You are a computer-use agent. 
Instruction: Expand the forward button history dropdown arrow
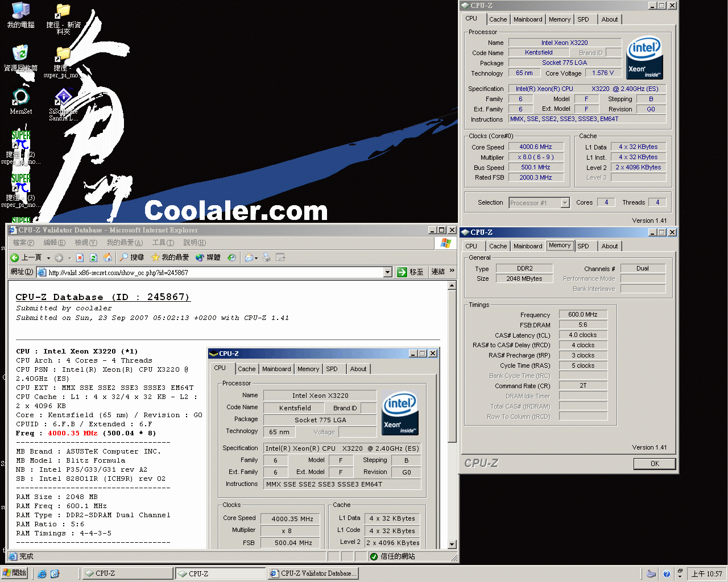tap(69, 258)
